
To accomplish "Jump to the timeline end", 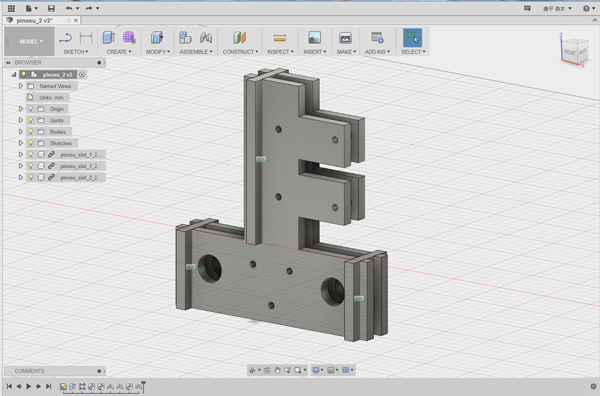I will coord(49,386).
